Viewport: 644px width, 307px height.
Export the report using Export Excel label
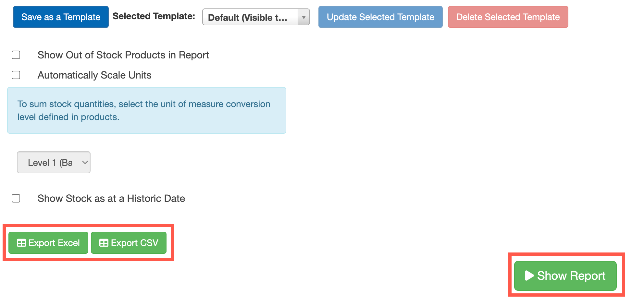click(x=54, y=243)
